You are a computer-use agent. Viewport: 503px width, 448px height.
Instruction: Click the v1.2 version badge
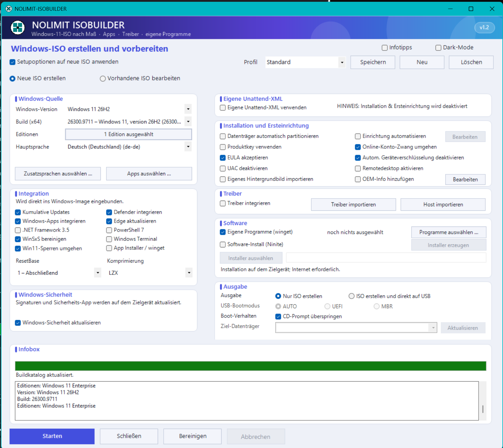[x=484, y=27]
